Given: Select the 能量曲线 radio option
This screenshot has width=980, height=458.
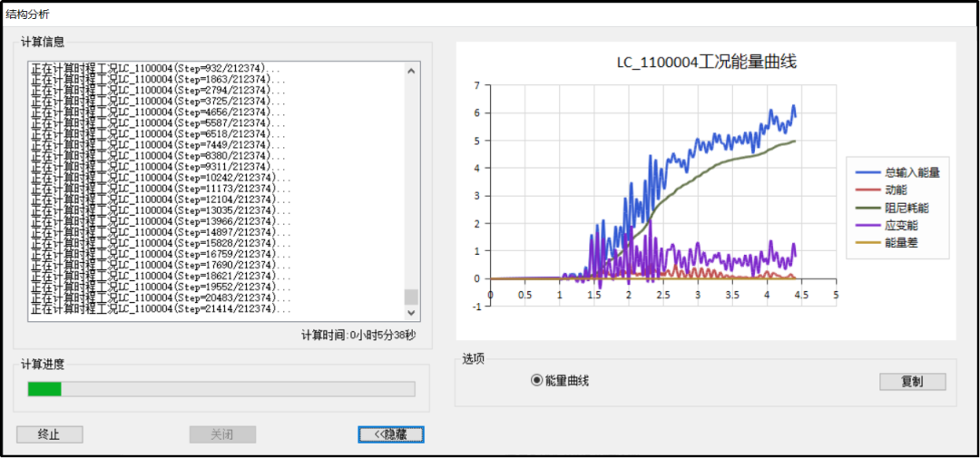Looking at the screenshot, I should 559,380.
